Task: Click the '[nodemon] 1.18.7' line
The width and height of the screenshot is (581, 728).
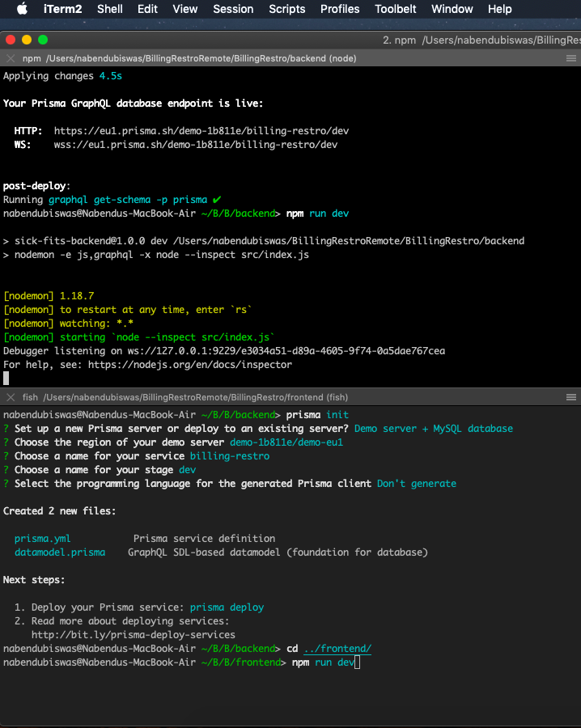Action: pos(49,296)
